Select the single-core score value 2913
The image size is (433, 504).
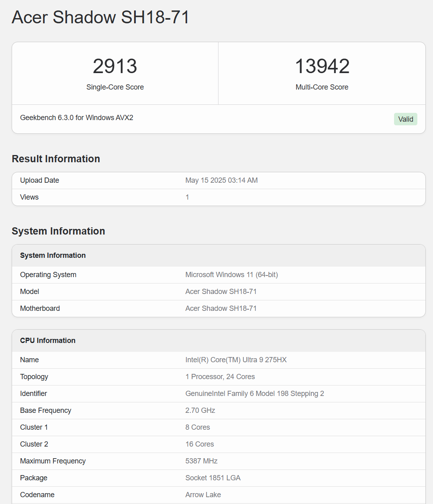115,66
